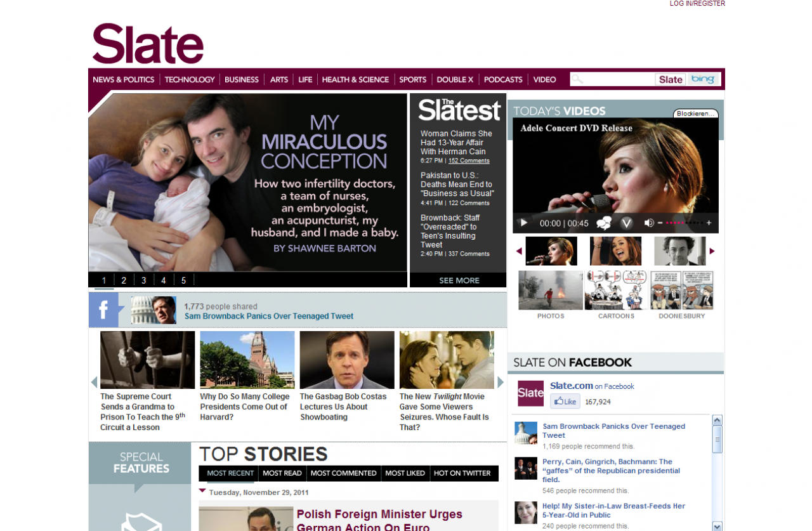Open the New Twilight Movie seizures story

tap(444, 412)
